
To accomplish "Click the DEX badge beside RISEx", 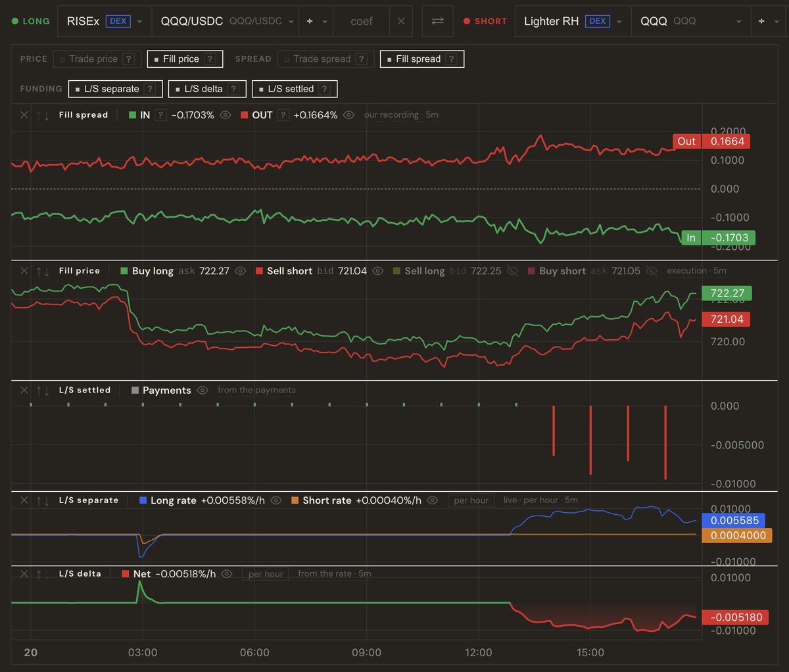I will [x=118, y=21].
